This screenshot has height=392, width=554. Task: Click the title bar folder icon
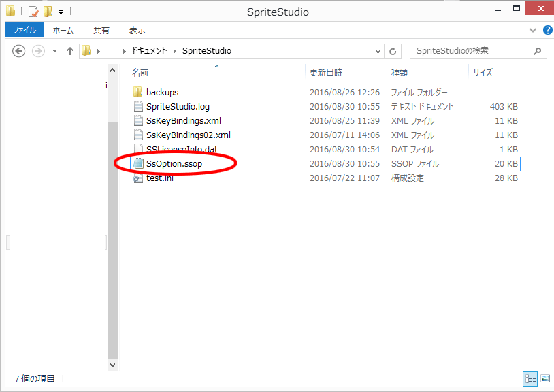pyautogui.click(x=11, y=11)
